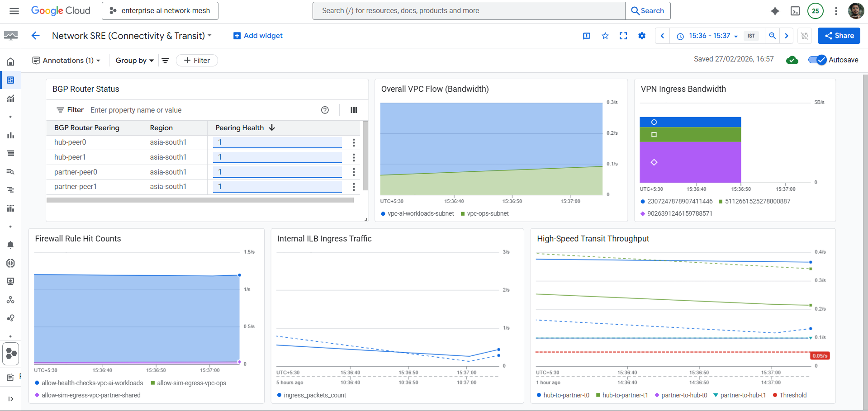This screenshot has width=868, height=411.
Task: Toggle the Autosave switch
Action: coord(817,60)
